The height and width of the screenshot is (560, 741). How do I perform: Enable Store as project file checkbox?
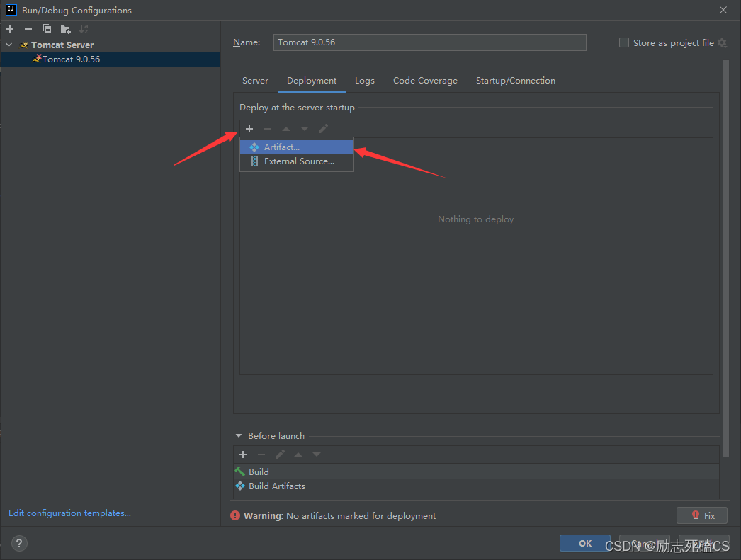click(x=624, y=43)
